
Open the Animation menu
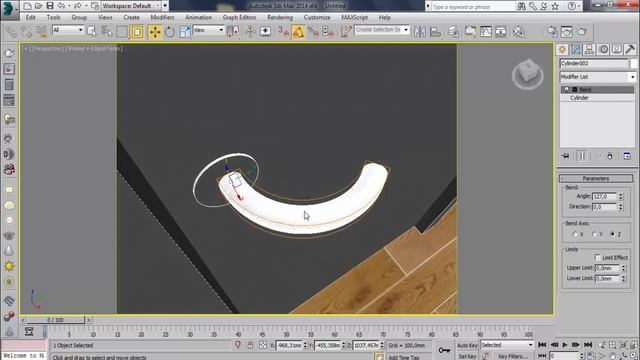coord(198,18)
